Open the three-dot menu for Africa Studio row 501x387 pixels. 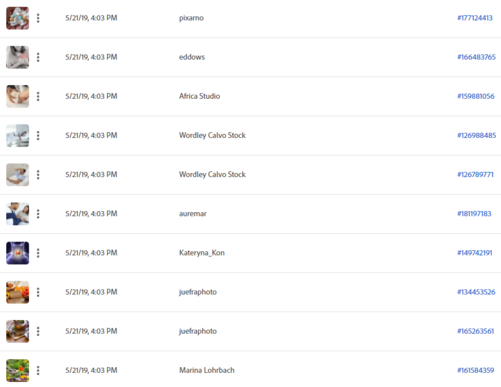[38, 96]
